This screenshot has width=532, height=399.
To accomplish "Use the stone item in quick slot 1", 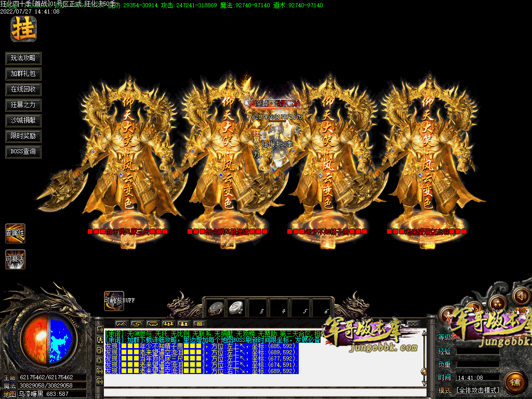I will (x=215, y=308).
